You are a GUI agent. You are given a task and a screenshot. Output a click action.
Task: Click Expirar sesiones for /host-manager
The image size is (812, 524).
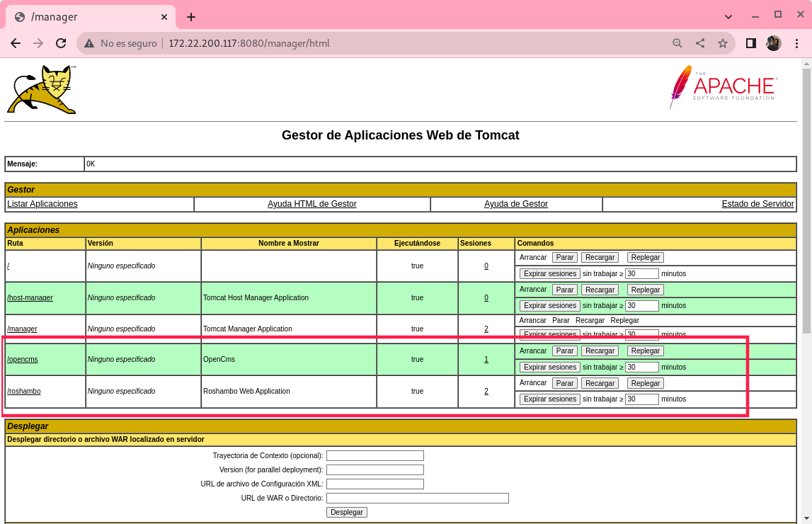click(x=550, y=306)
